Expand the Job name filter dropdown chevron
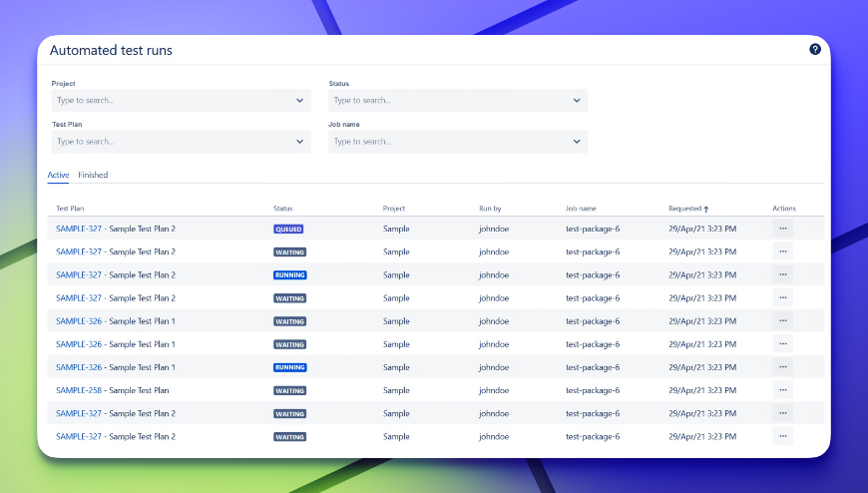The image size is (868, 493). coord(577,142)
